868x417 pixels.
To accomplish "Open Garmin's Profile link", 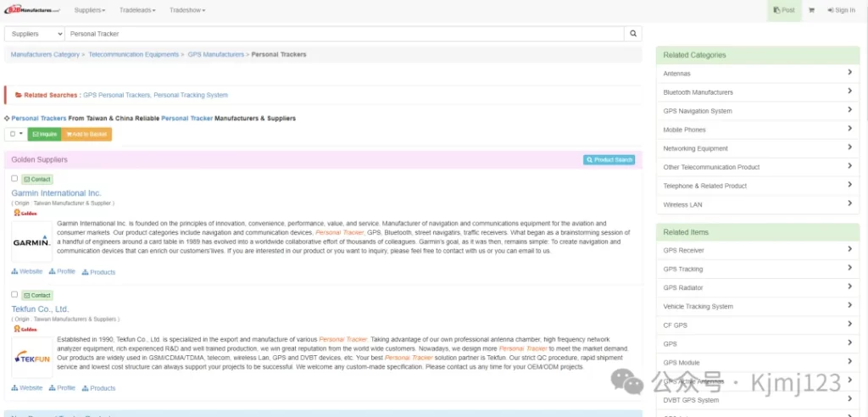I will [x=62, y=271].
